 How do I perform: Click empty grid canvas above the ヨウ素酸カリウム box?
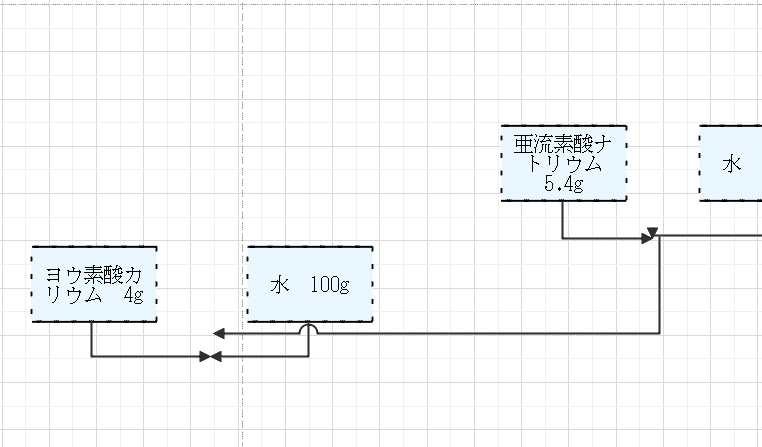coord(94,150)
